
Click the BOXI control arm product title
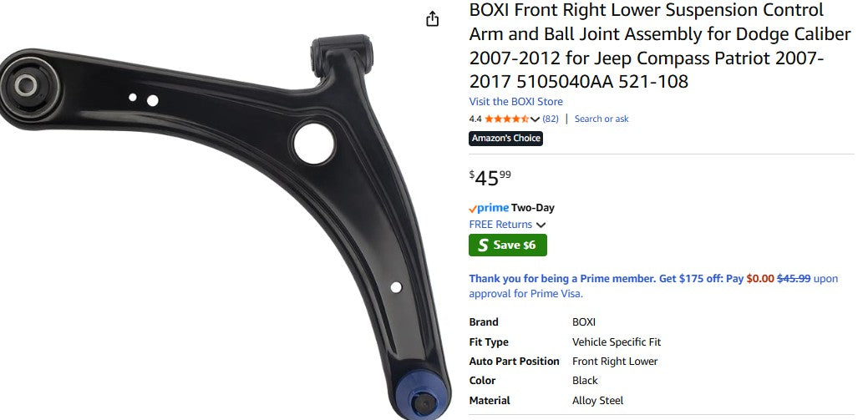pyautogui.click(x=660, y=46)
